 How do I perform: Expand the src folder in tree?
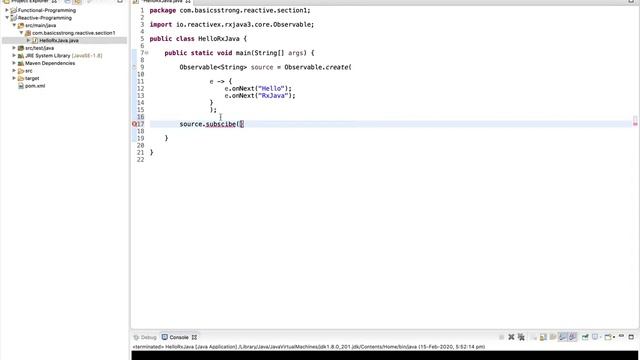14,71
